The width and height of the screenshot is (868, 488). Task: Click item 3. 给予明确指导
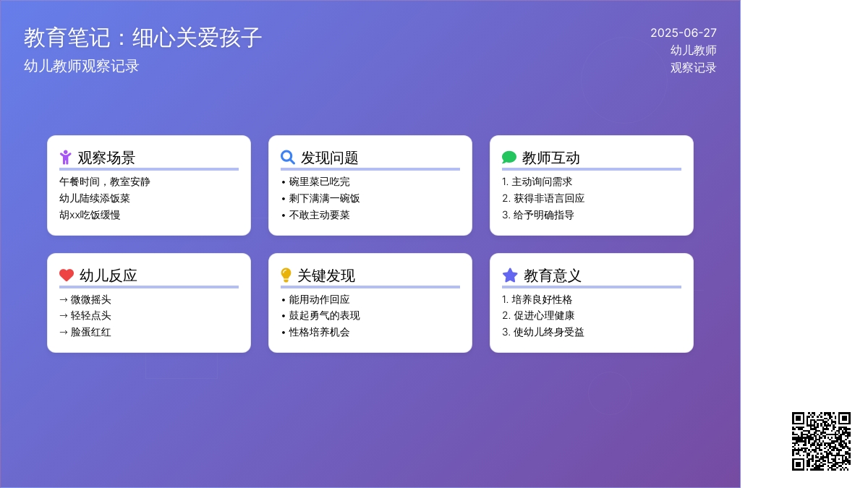click(538, 215)
